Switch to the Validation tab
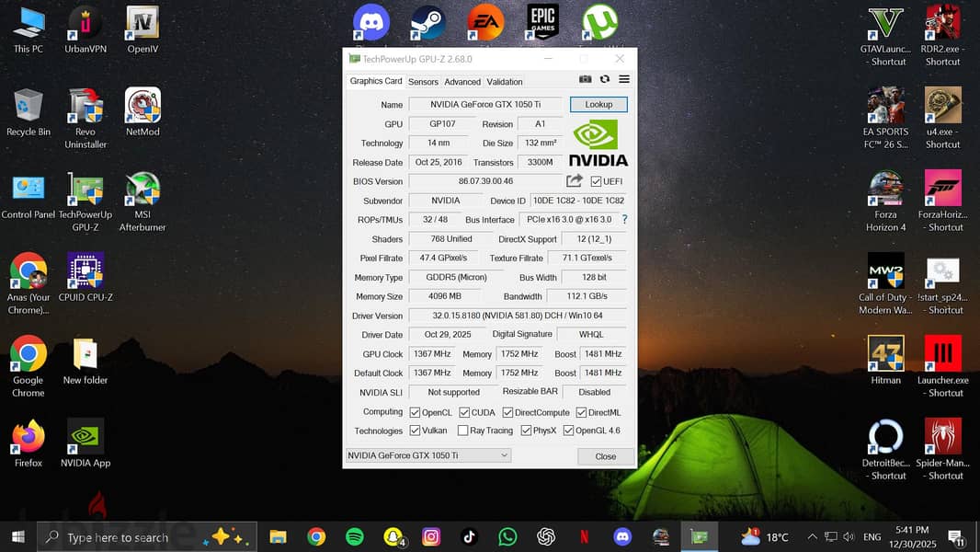The width and height of the screenshot is (980, 552). [x=505, y=82]
